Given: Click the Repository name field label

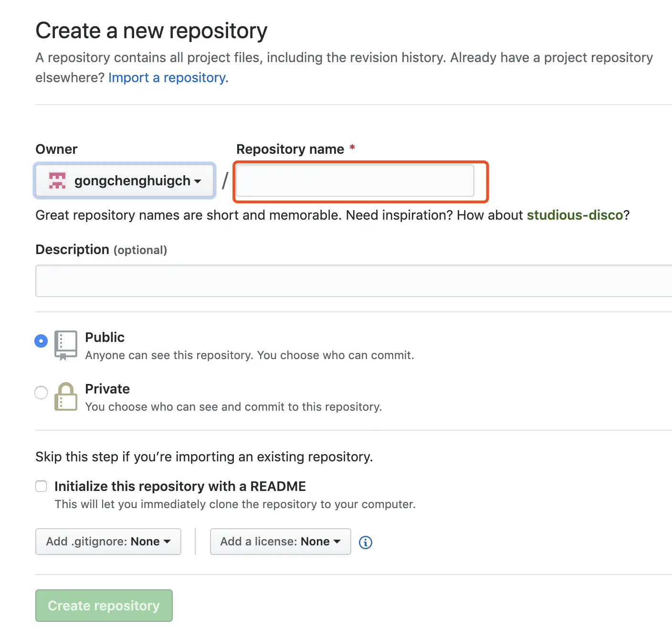Looking at the screenshot, I should click(290, 149).
